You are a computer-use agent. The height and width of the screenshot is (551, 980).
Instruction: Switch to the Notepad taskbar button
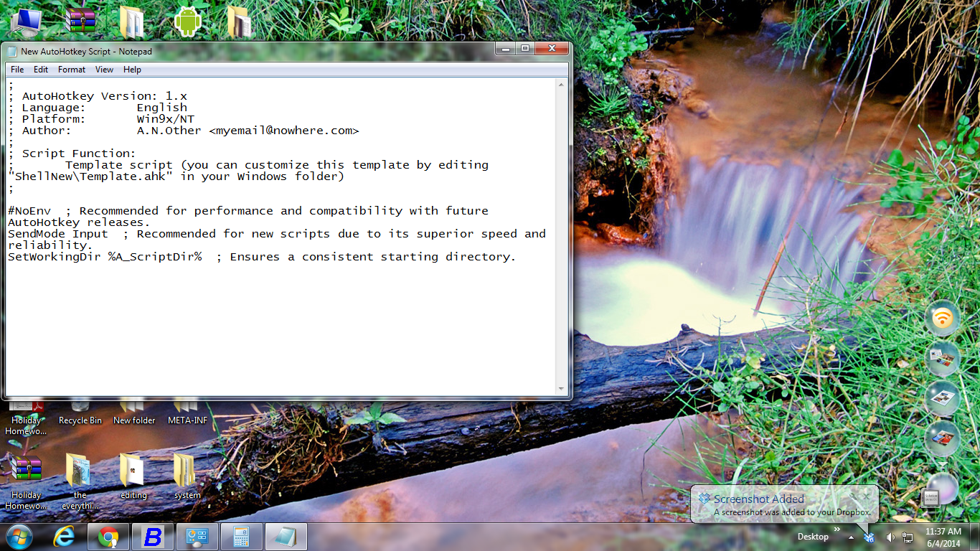click(x=286, y=537)
